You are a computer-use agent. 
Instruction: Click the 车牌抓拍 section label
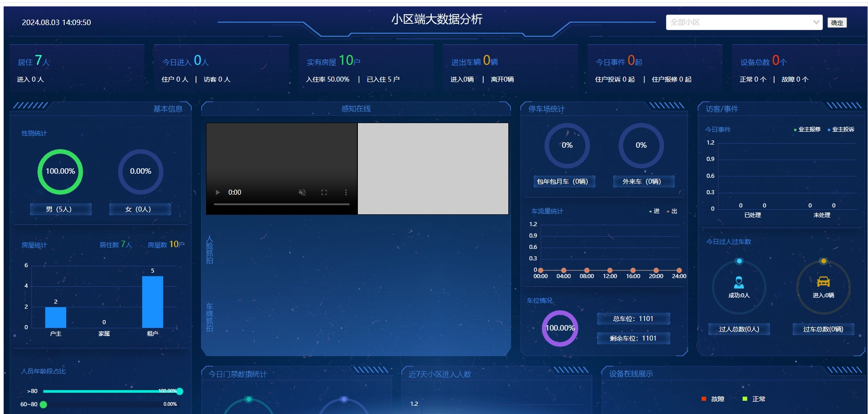[x=210, y=317]
